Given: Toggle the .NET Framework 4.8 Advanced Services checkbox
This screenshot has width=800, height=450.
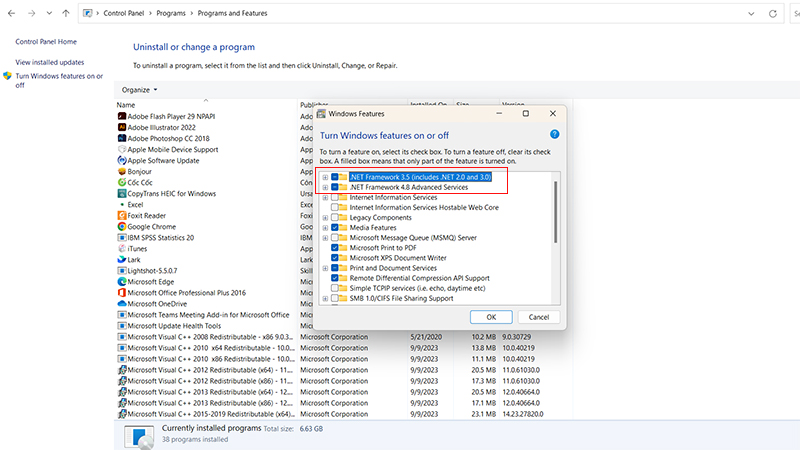Looking at the screenshot, I should coord(335,187).
